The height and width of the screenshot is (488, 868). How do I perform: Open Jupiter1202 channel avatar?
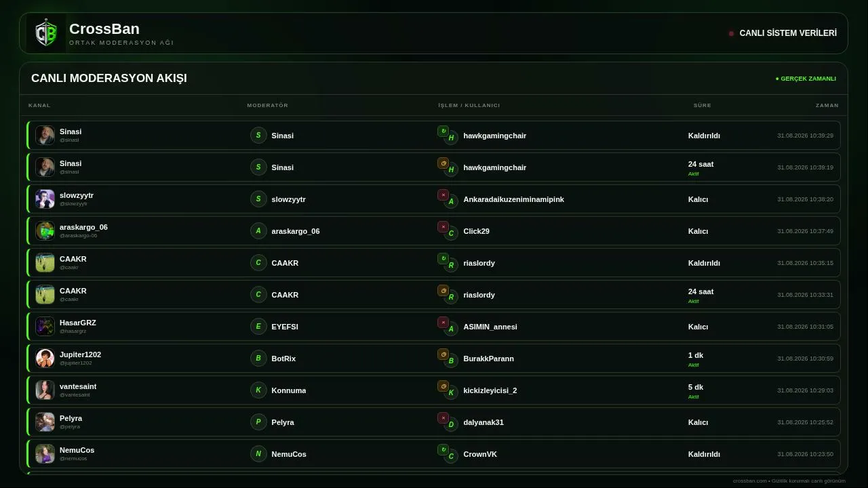(45, 359)
